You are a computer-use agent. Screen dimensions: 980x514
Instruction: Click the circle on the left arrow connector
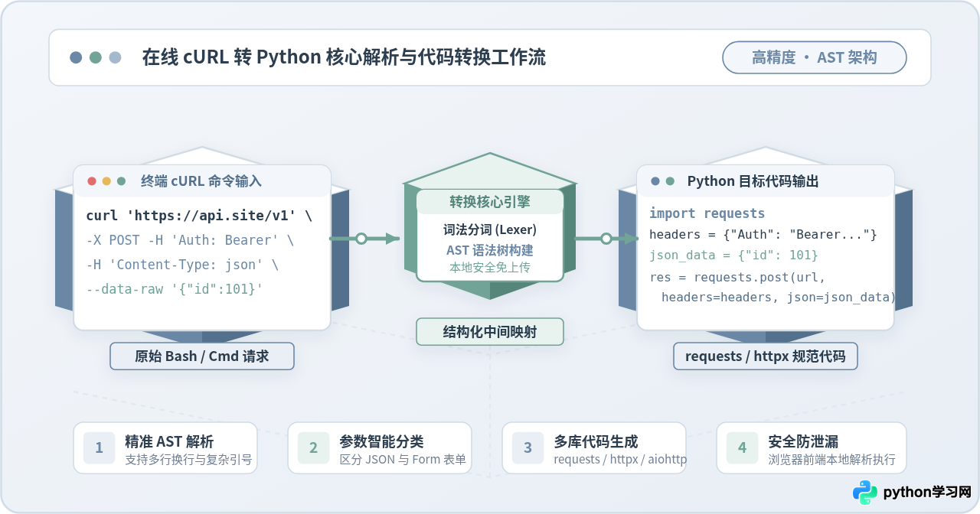361,239
